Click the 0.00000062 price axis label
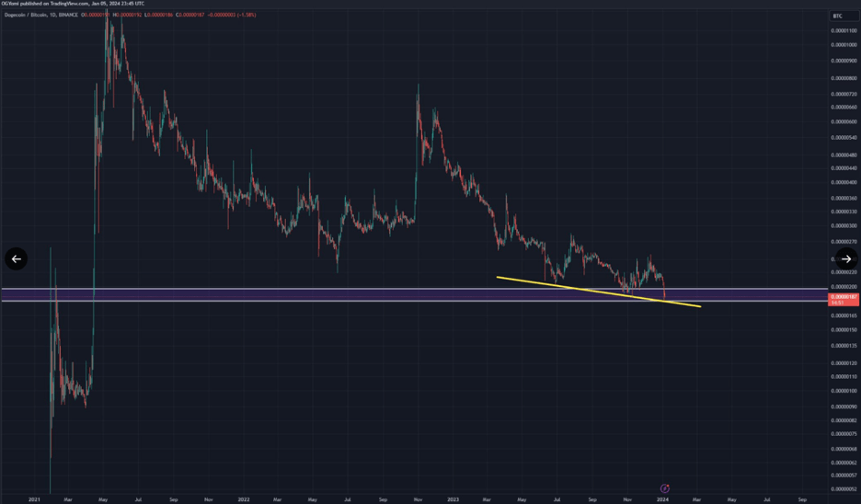Screen dimensions: 861x504 coord(844,463)
